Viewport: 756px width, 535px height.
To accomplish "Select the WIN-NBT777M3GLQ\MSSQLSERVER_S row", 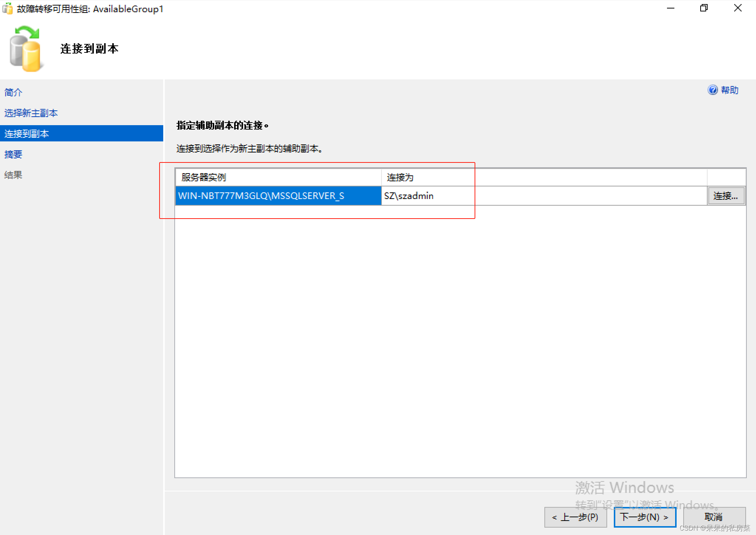I will (x=278, y=196).
